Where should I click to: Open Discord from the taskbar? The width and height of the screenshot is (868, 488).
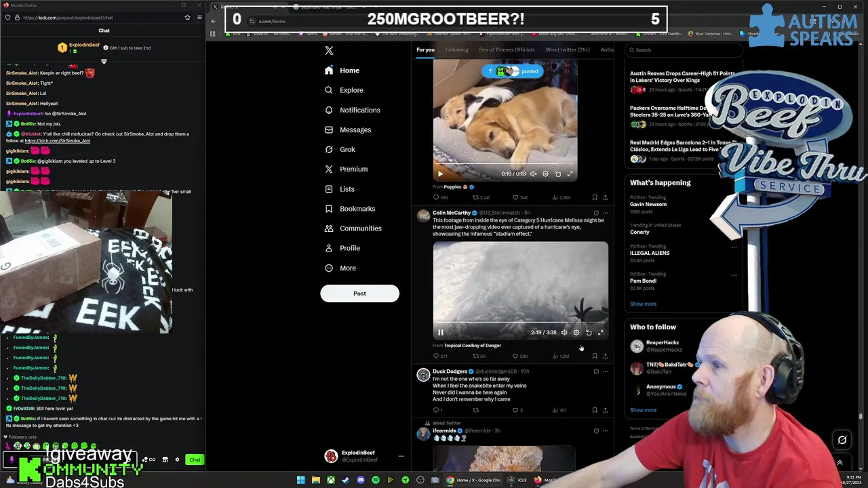360,480
